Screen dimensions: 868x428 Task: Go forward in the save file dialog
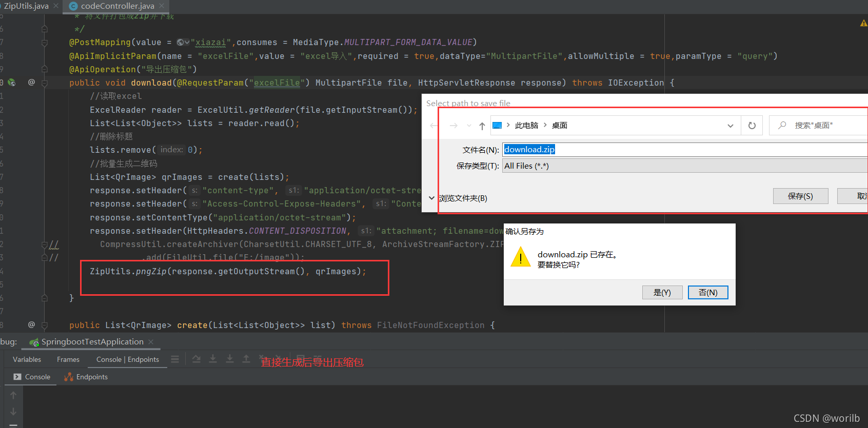tap(453, 126)
